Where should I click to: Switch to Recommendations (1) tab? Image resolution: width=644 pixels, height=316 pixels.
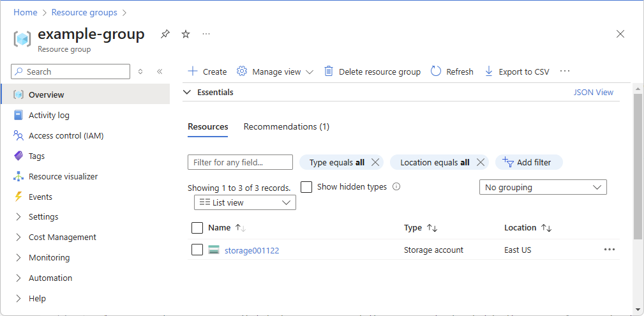286,126
